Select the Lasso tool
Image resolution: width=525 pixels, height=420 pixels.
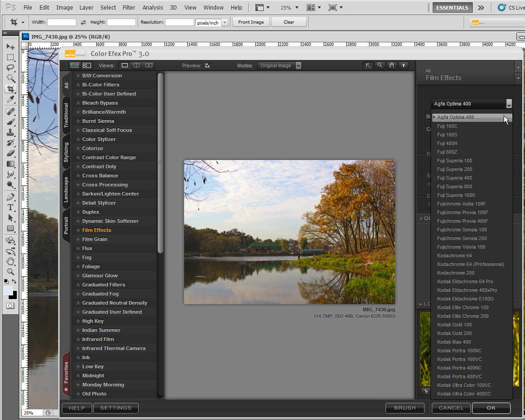click(x=10, y=68)
